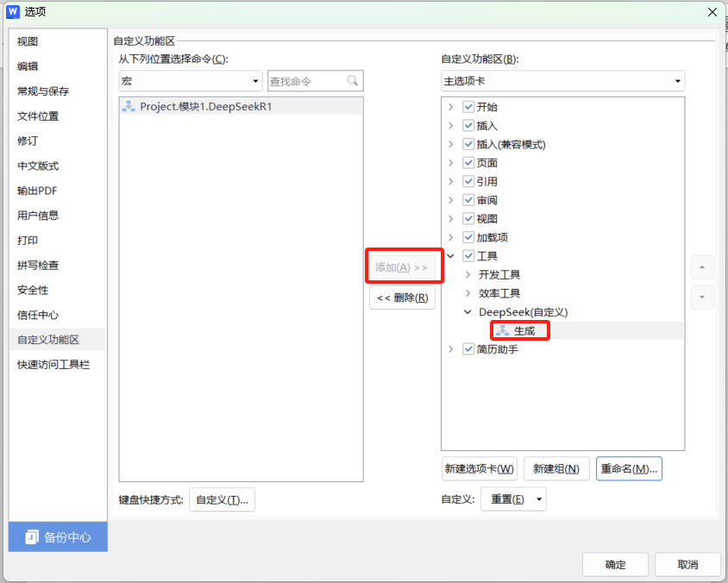Expand the 简历助手 tree node

pyautogui.click(x=450, y=349)
